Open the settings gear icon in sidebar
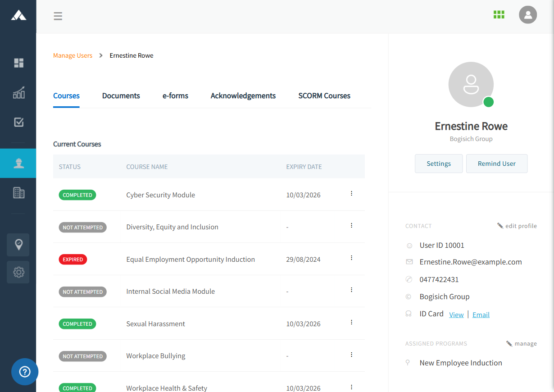554x392 pixels. point(18,272)
